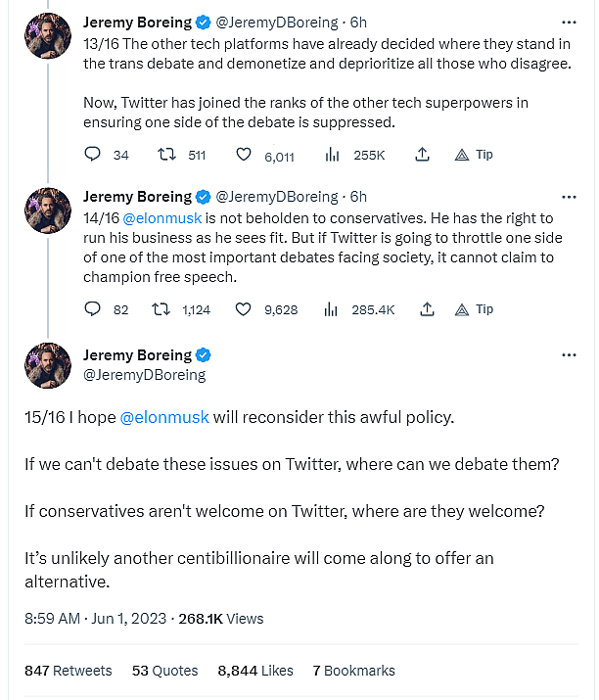
Task: Share the 14/16 tweet
Action: (x=427, y=309)
